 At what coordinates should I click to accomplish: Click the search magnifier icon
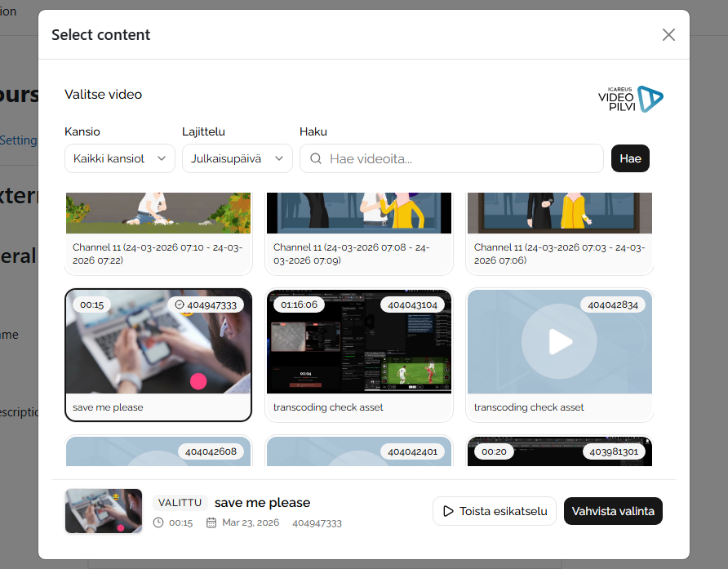[316, 159]
